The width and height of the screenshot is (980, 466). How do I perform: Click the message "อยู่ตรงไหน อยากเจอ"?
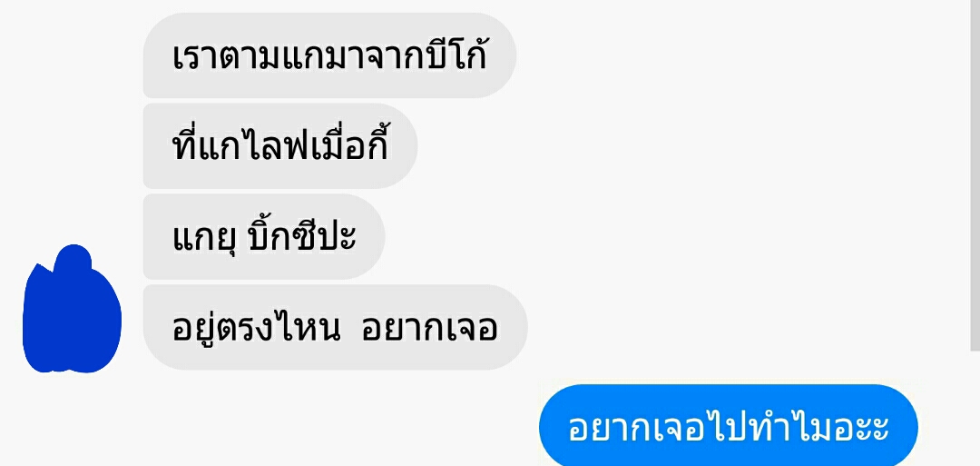(335, 327)
